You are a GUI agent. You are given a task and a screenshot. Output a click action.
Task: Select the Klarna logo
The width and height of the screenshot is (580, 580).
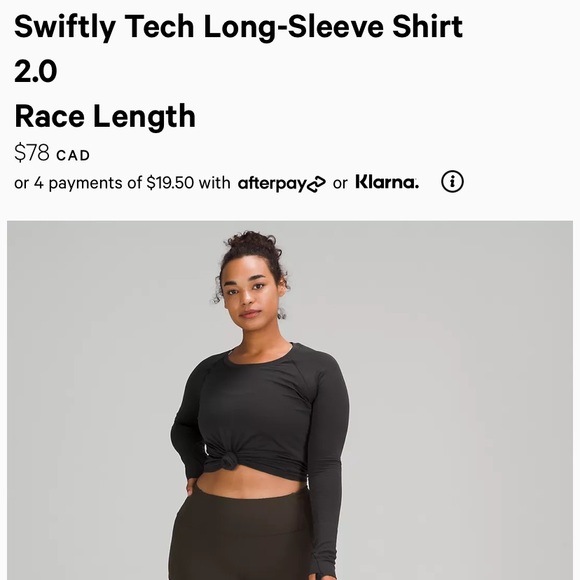tap(387, 182)
